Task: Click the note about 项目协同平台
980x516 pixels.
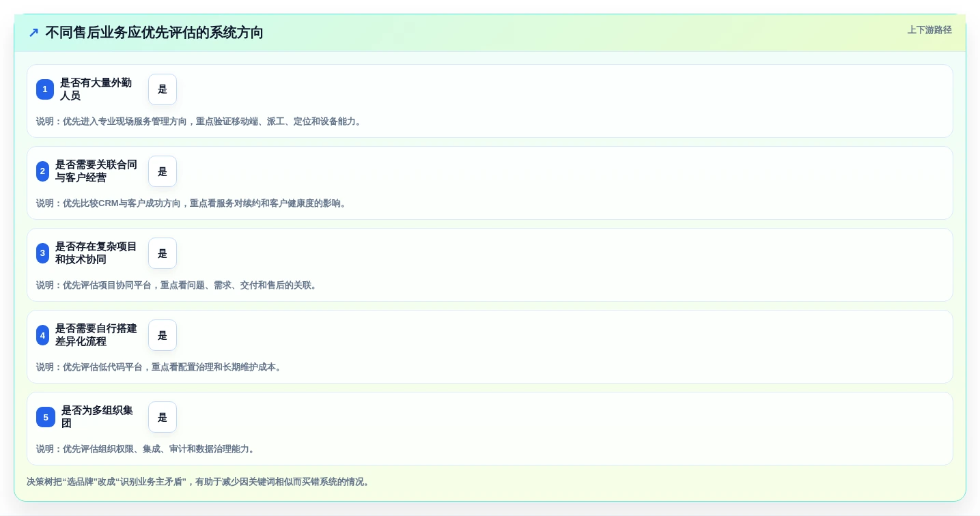Action: [x=178, y=285]
